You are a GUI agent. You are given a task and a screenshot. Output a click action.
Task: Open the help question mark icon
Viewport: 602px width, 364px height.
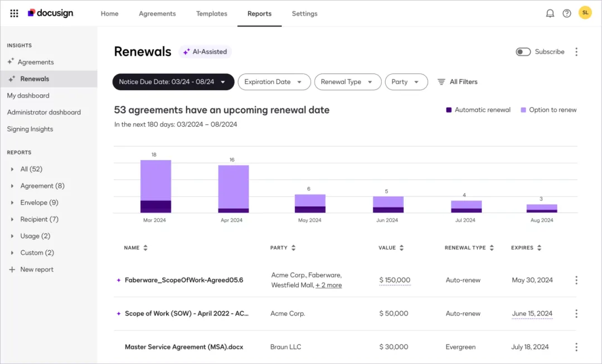point(566,13)
